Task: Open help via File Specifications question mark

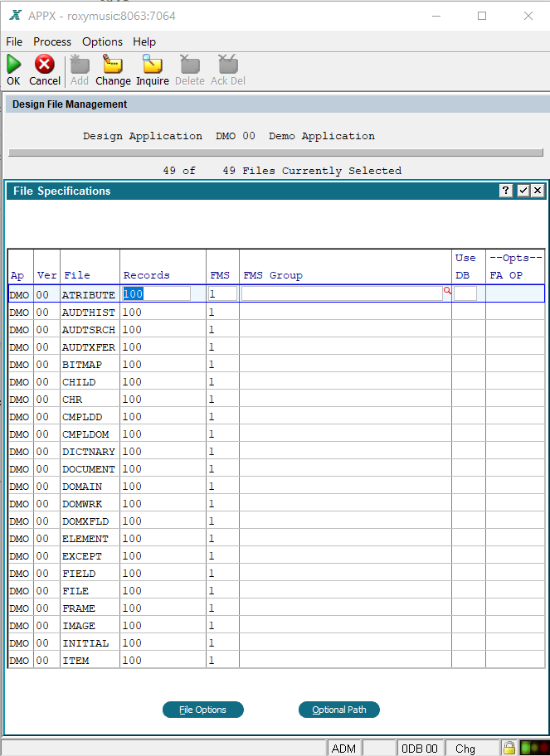Action: (x=505, y=191)
